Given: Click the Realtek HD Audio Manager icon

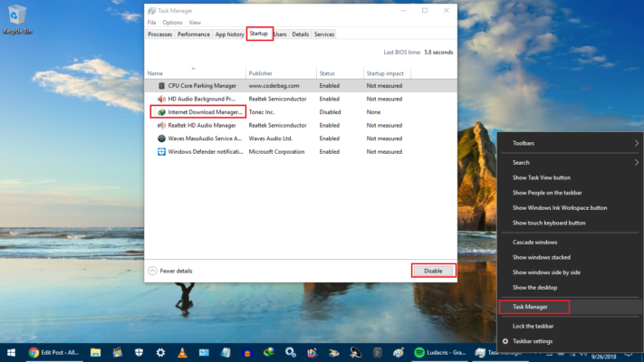Looking at the screenshot, I should [x=161, y=125].
